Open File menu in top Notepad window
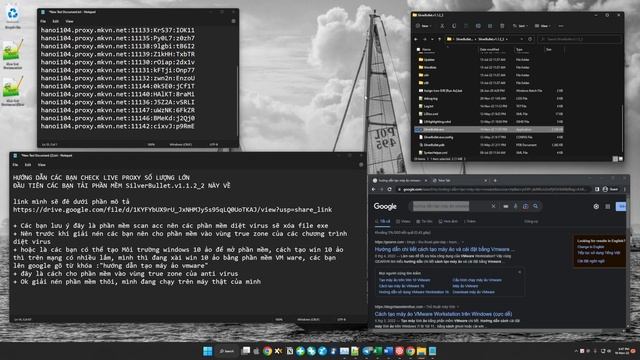Viewport: 640px width, 360px height. click(43, 21)
